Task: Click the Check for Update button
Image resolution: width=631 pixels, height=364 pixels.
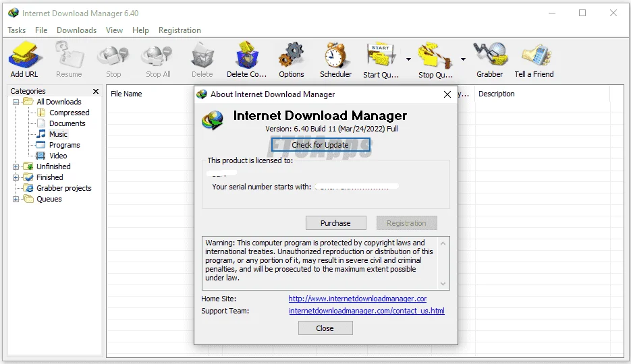Action: [x=321, y=145]
